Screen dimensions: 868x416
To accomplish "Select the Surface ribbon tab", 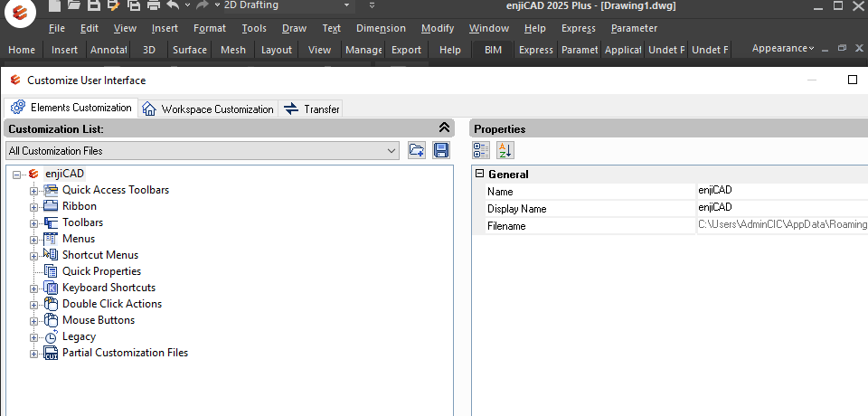I will point(189,50).
